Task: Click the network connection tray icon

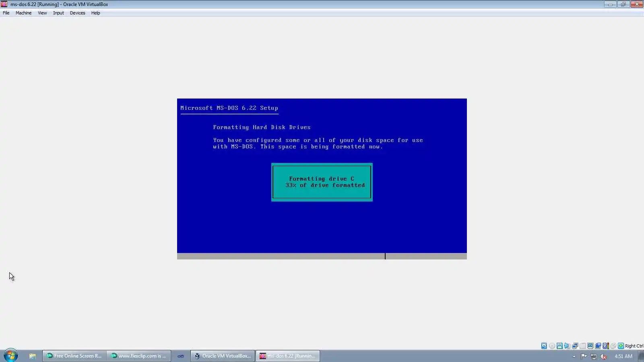Action: coord(594,356)
